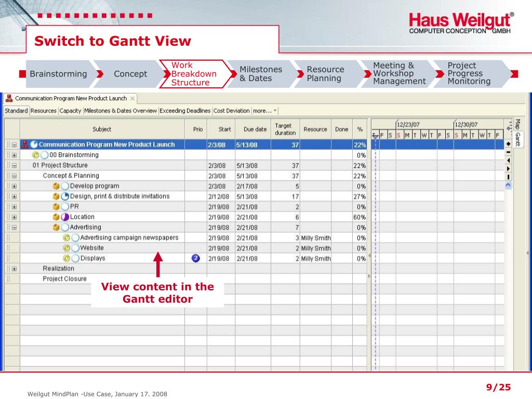Click gear icon beside Displays

(x=66, y=258)
